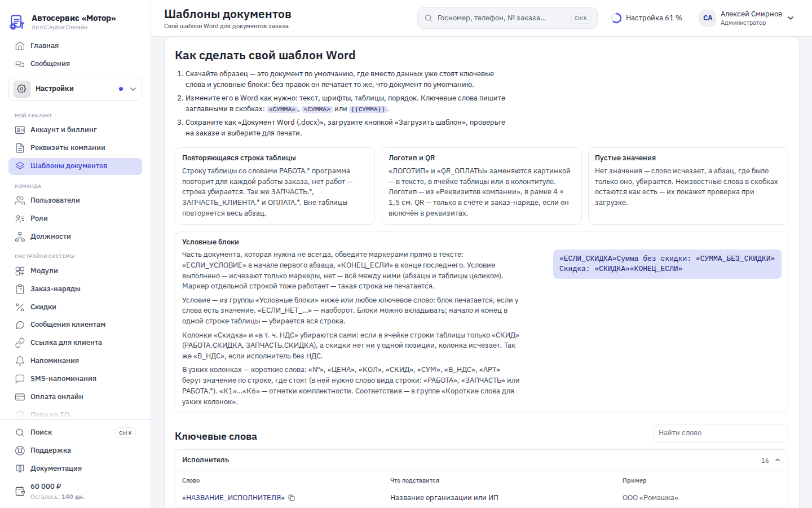The width and height of the screenshot is (812, 508).
Task: Collapse the Исполнитель keyword group
Action: click(x=778, y=460)
